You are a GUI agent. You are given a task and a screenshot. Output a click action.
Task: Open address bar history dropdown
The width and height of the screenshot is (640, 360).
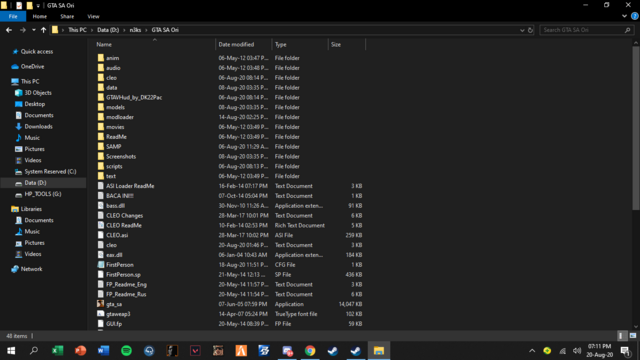click(x=522, y=30)
